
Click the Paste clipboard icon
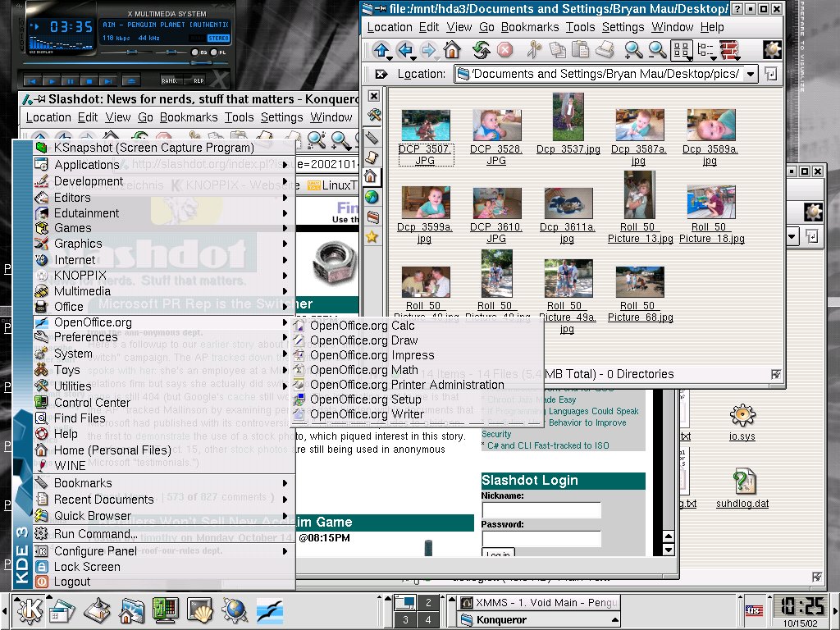click(581, 50)
